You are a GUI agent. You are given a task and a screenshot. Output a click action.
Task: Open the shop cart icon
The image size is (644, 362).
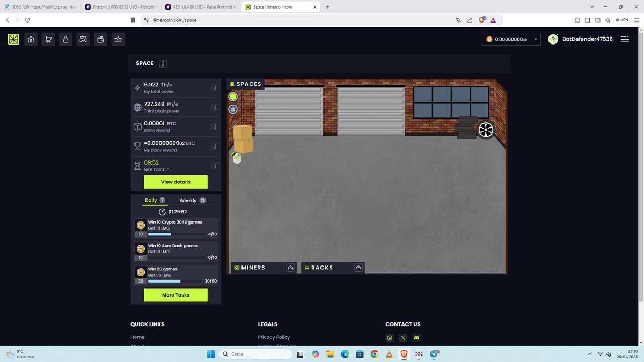[x=48, y=39]
